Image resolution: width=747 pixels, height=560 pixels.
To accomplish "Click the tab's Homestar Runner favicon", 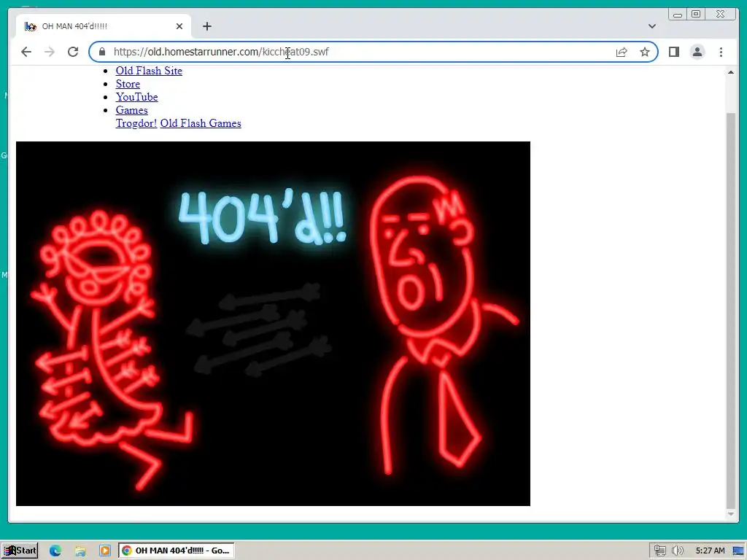I will coord(31,26).
